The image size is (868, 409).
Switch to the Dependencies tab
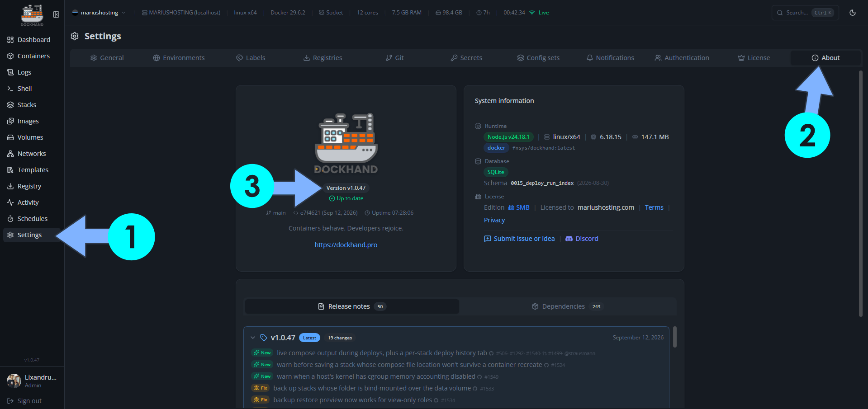tap(567, 306)
